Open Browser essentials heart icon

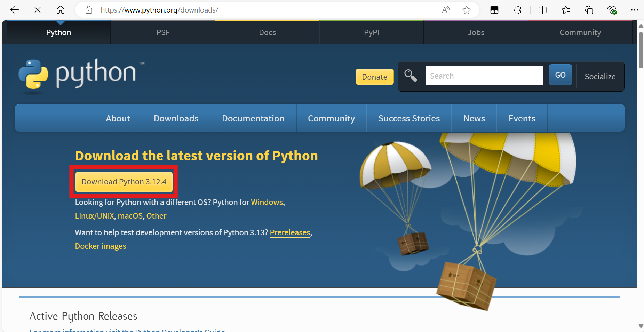click(612, 10)
